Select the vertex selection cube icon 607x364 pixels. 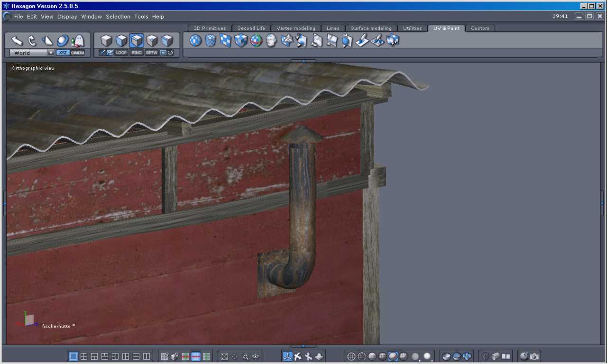point(152,41)
